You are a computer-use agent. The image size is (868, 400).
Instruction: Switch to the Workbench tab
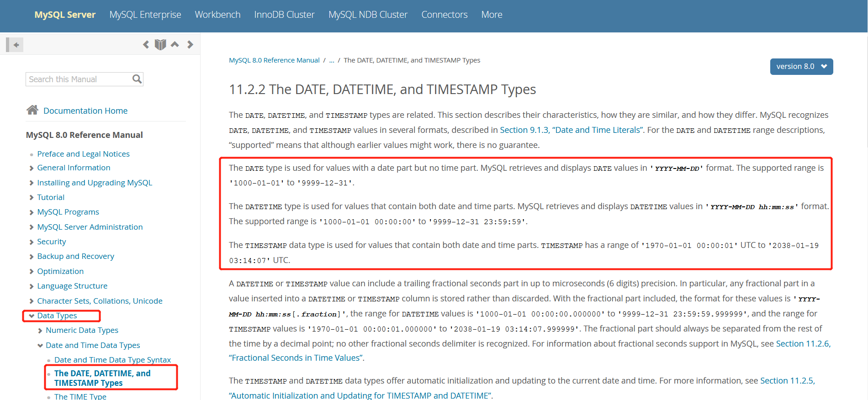coord(217,15)
